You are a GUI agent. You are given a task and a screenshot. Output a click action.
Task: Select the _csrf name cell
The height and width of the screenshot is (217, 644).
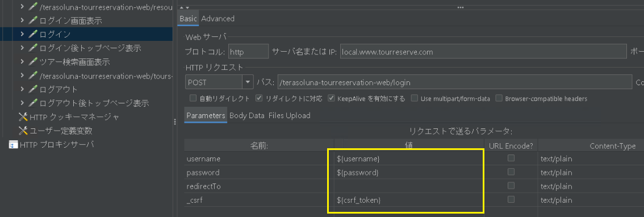[x=259, y=200]
